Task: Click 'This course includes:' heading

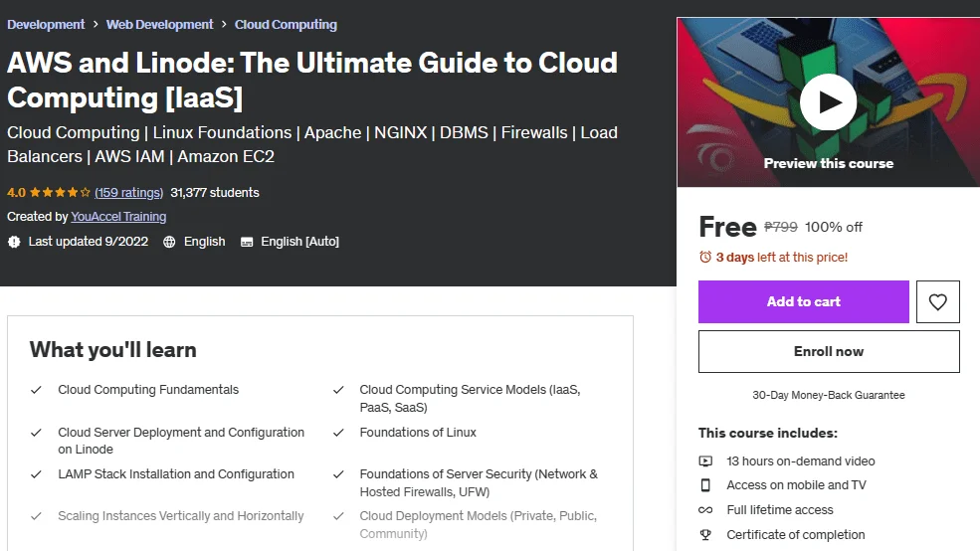Action: [x=767, y=433]
